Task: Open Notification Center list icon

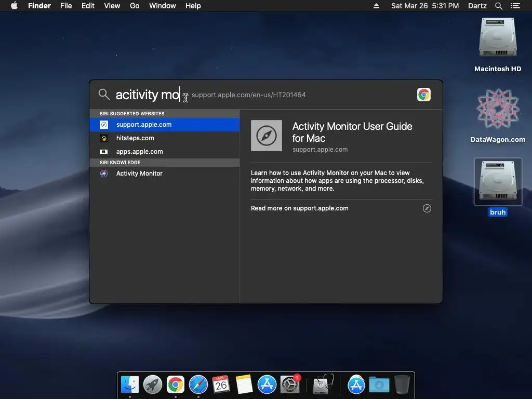Action: point(515,6)
